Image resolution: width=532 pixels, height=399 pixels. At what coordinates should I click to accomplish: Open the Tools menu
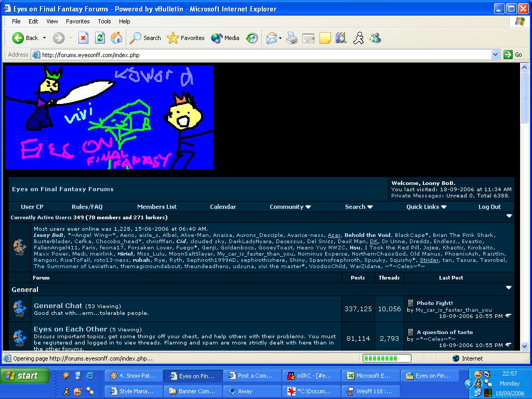coord(104,21)
